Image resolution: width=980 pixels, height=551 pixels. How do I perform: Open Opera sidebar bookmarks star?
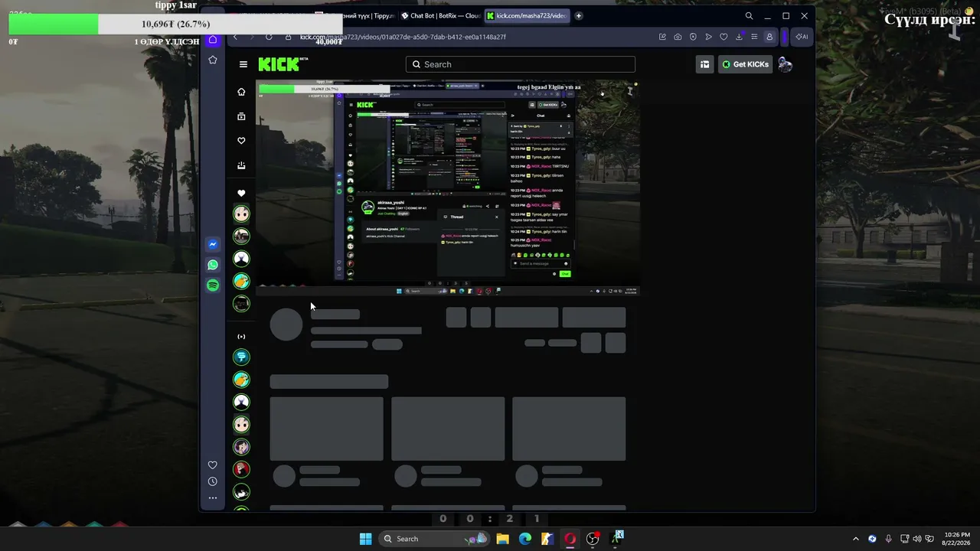coord(213,60)
